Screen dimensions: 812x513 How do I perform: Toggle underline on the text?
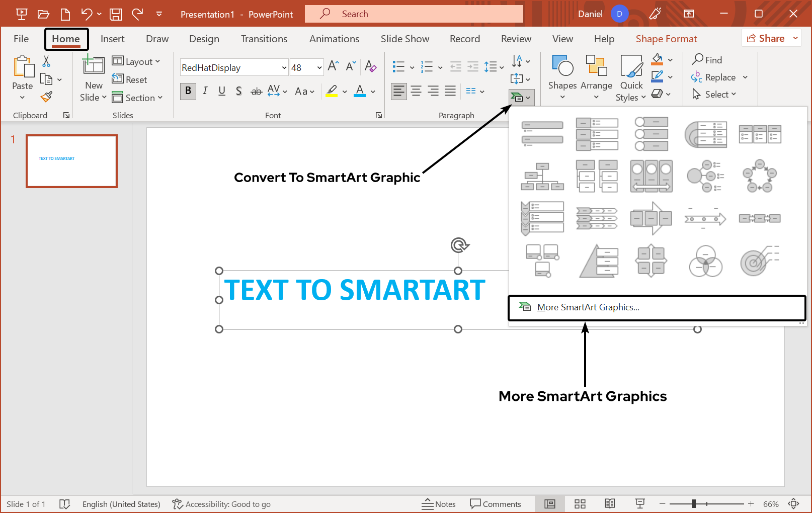[222, 91]
